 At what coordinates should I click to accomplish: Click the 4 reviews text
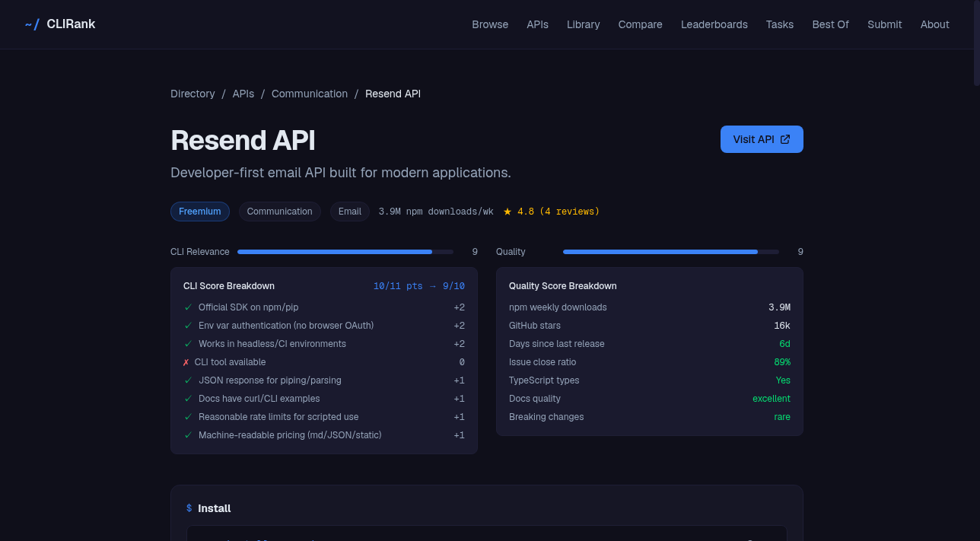coord(570,212)
